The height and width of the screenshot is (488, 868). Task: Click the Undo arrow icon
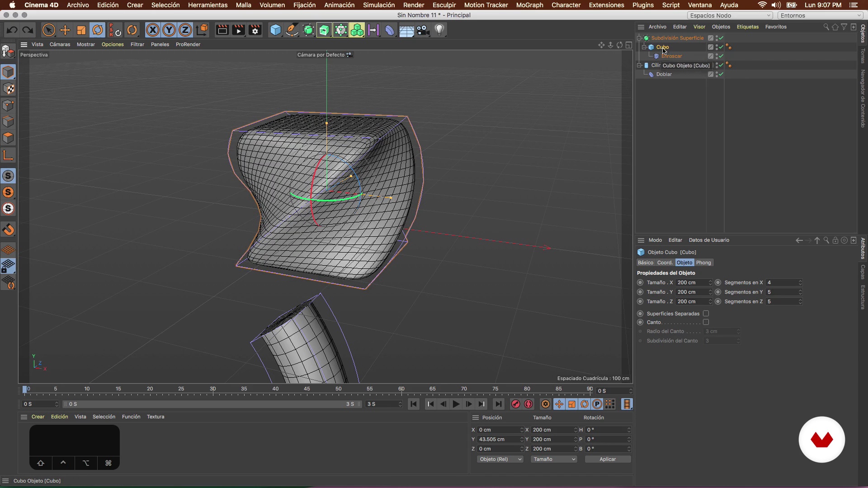coord(12,30)
